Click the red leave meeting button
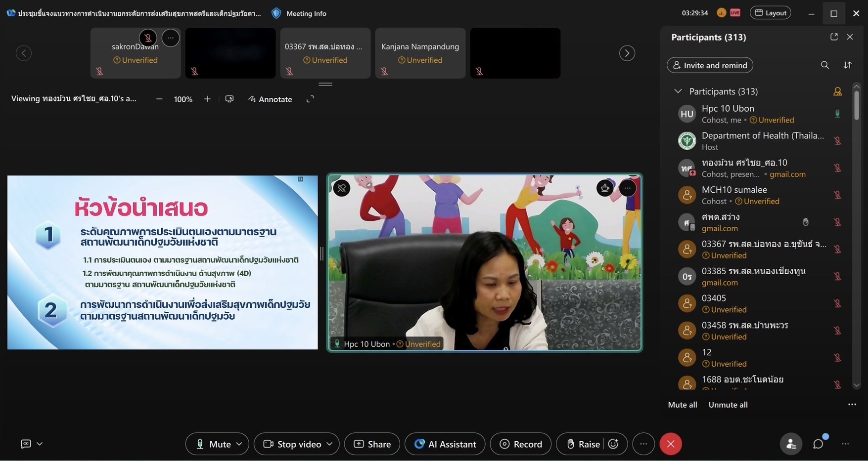 tap(670, 444)
